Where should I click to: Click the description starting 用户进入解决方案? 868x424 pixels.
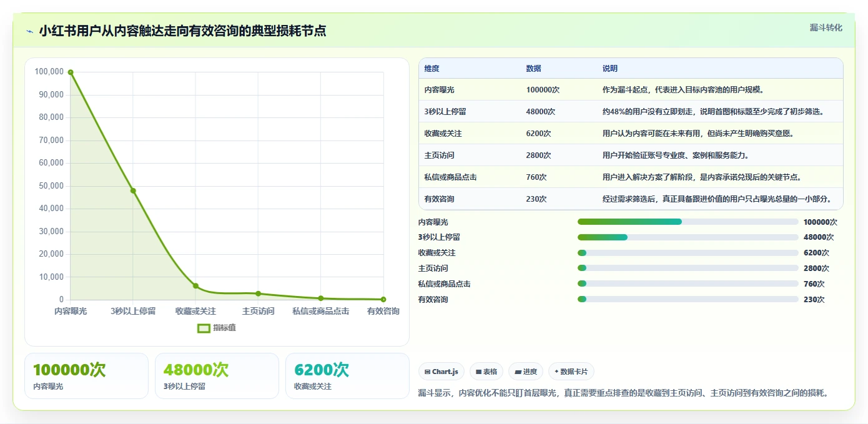[702, 177]
